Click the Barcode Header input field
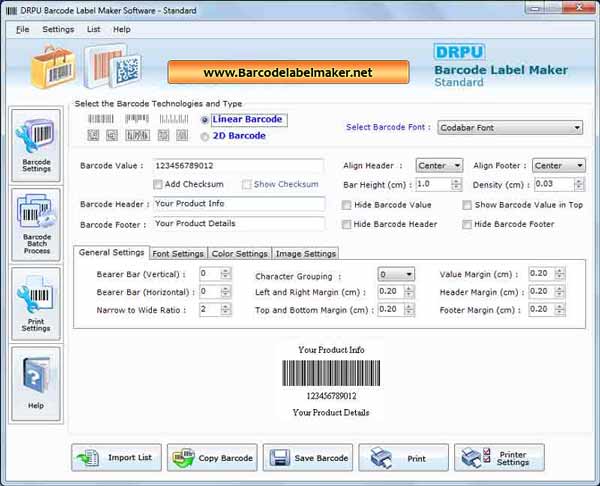600x486 pixels. [x=239, y=204]
